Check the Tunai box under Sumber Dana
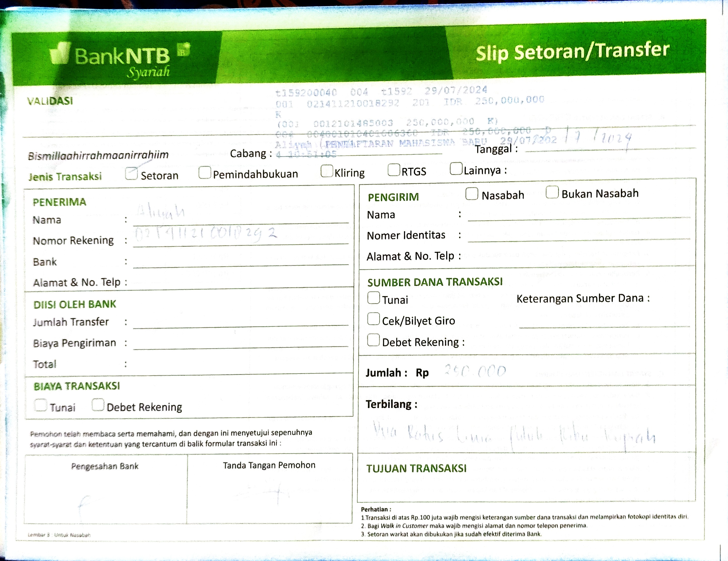This screenshot has height=561, width=728. pos(373,298)
